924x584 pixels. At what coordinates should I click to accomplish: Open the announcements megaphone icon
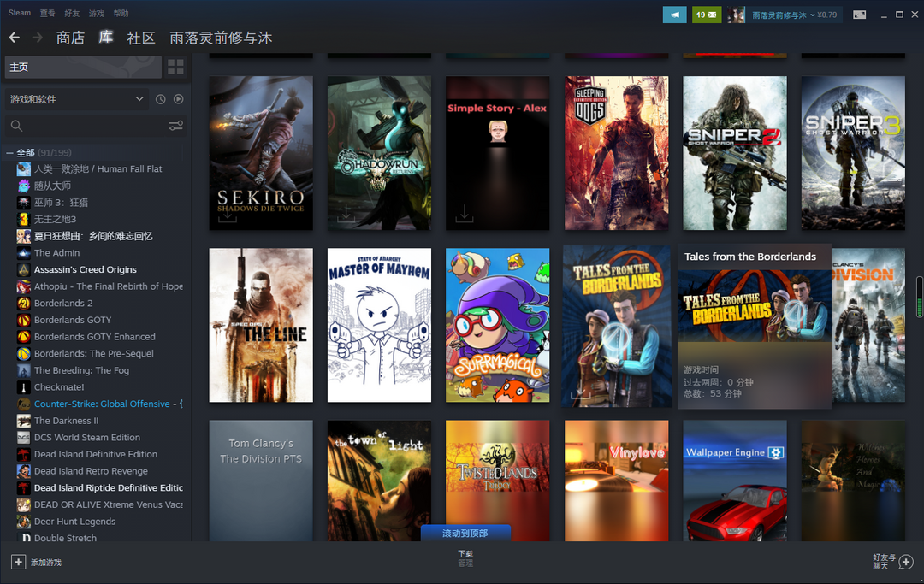pyautogui.click(x=675, y=15)
